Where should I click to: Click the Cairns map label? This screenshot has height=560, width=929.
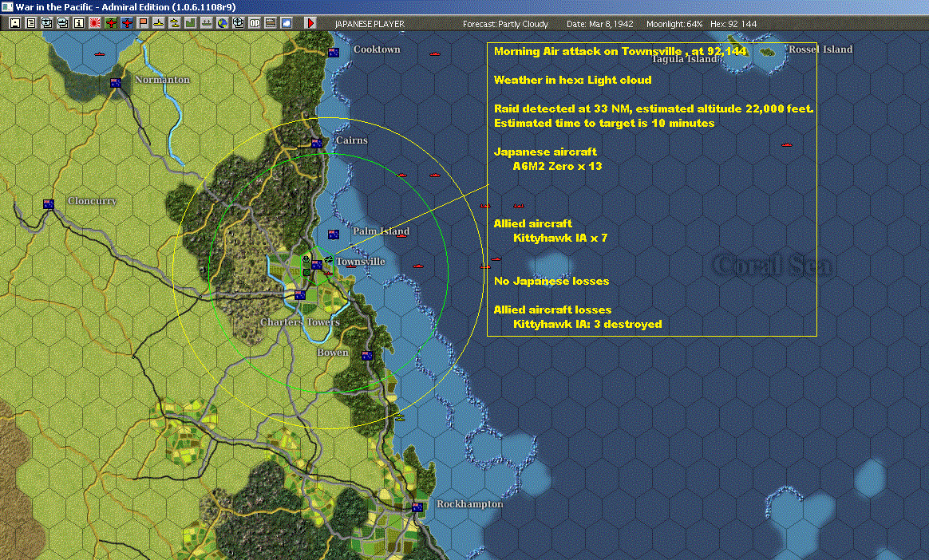pyautogui.click(x=352, y=140)
